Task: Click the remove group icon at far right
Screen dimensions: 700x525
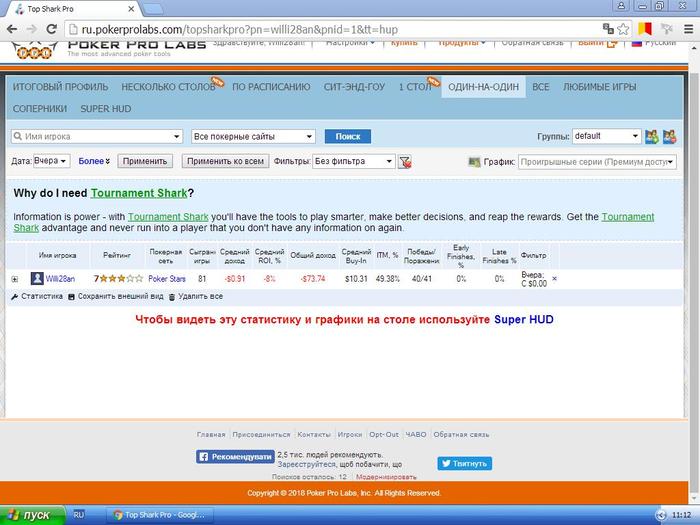Action: click(669, 137)
